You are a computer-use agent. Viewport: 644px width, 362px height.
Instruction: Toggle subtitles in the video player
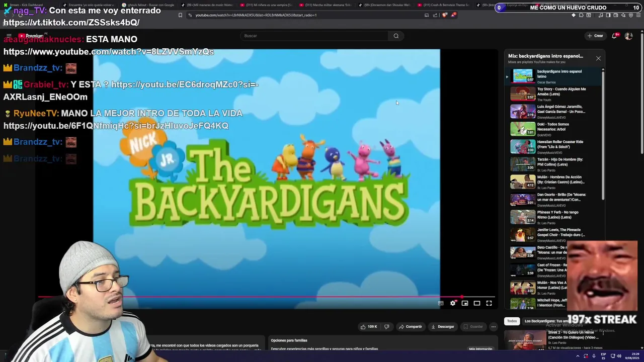click(x=441, y=303)
